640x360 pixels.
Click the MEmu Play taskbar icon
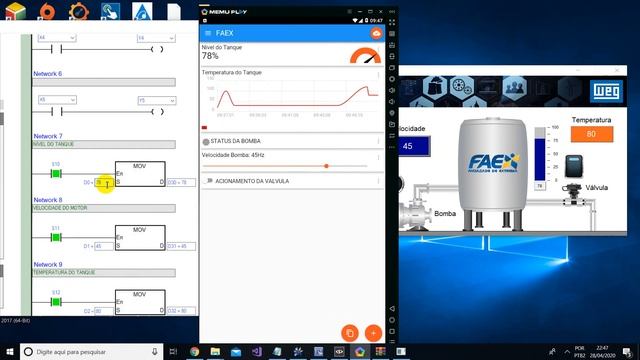coord(360,351)
